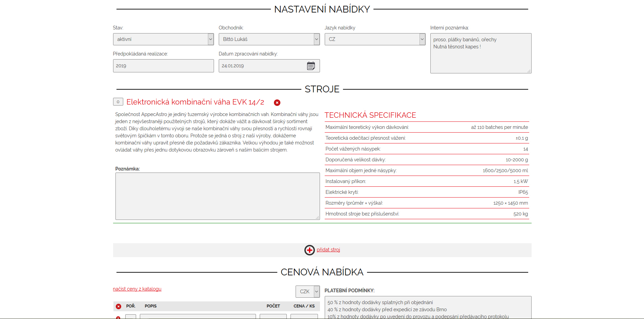Click the value 10-2000 g
Viewport: 644px width, 319px height.
pyautogui.click(x=517, y=160)
